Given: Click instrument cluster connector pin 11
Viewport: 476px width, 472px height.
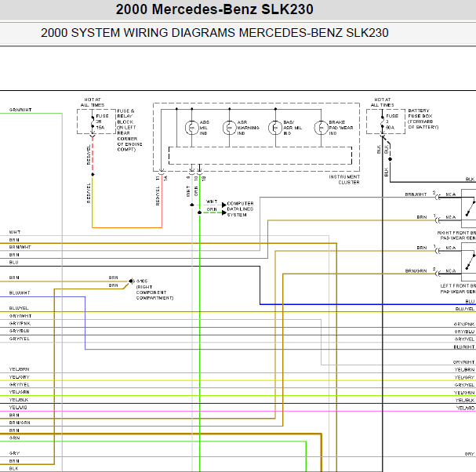Looking at the screenshot, I should pos(158,178).
